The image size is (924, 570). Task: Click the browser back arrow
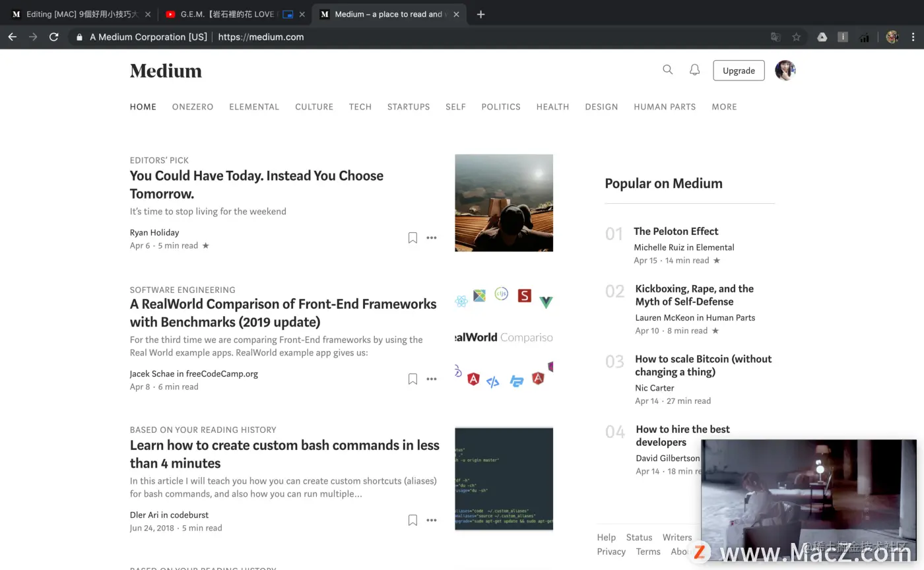(12, 37)
